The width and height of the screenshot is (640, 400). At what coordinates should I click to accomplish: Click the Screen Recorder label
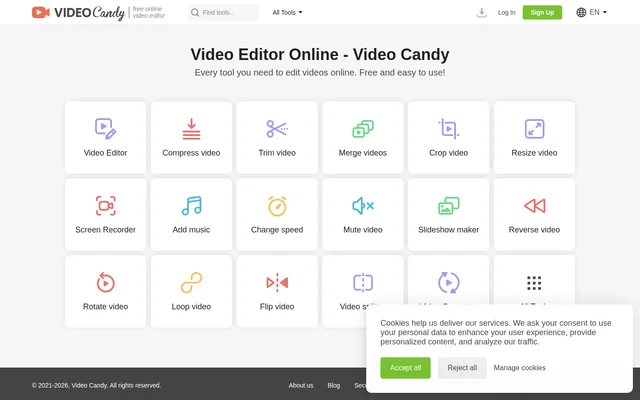(x=105, y=230)
